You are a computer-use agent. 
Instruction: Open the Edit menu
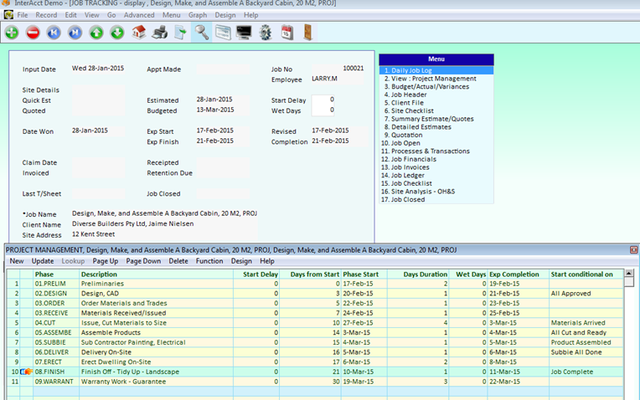[71, 15]
